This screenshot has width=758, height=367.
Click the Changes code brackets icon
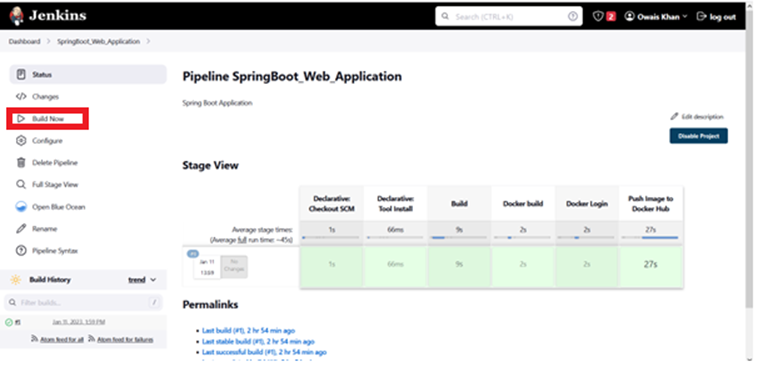(x=21, y=96)
